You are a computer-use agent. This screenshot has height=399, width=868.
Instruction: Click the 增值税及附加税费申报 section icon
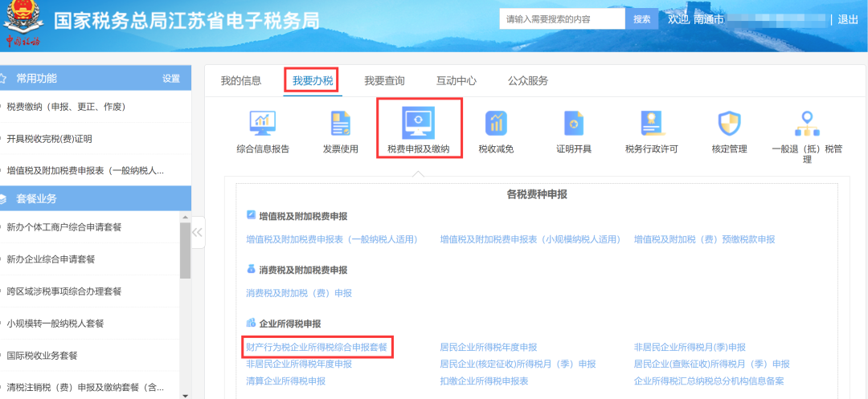[x=251, y=215]
